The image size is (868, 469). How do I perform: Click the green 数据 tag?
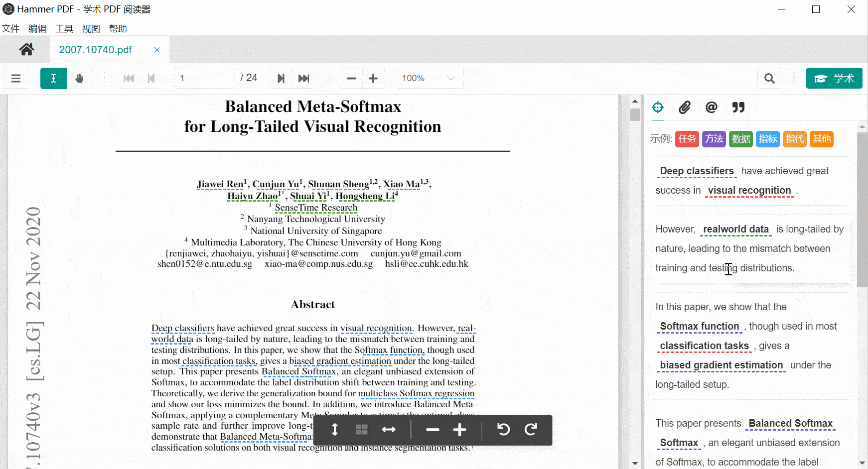point(741,139)
